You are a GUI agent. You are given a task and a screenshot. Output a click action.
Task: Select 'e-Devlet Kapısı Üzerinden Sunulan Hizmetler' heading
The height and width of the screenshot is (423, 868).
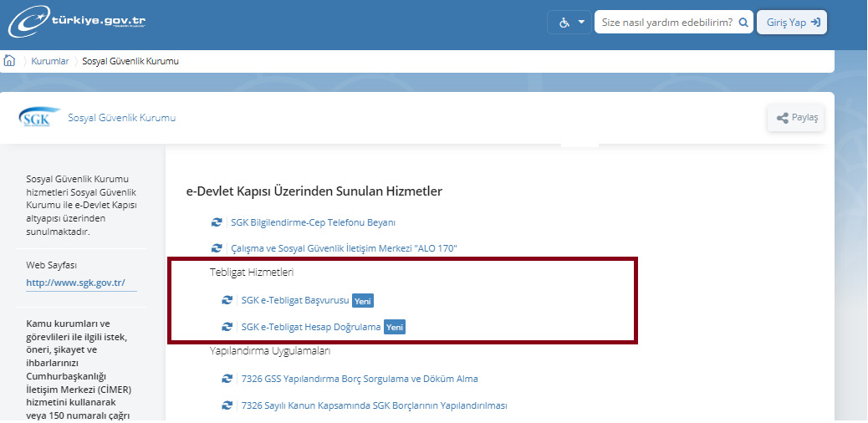point(314,191)
